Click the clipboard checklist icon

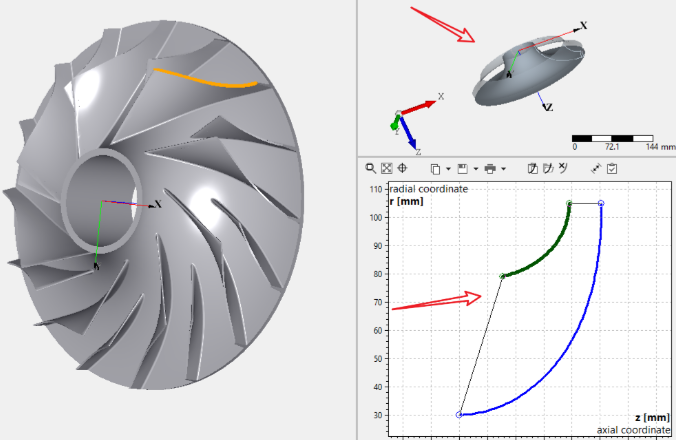pyautogui.click(x=612, y=169)
